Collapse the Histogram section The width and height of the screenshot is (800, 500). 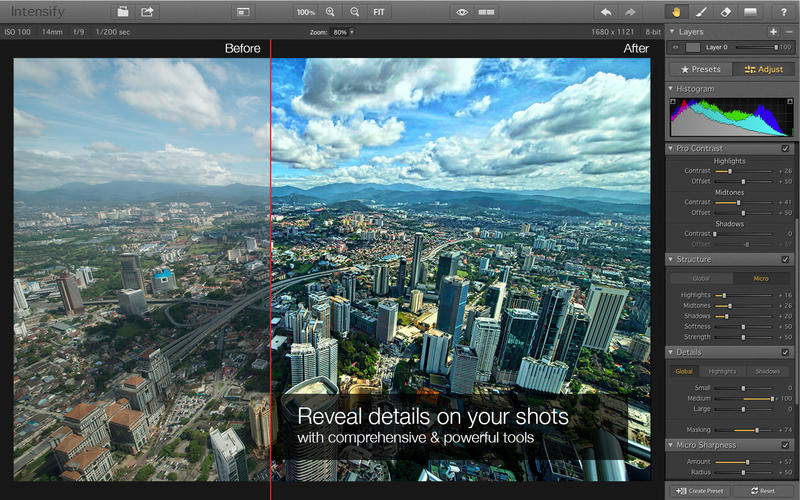point(671,89)
